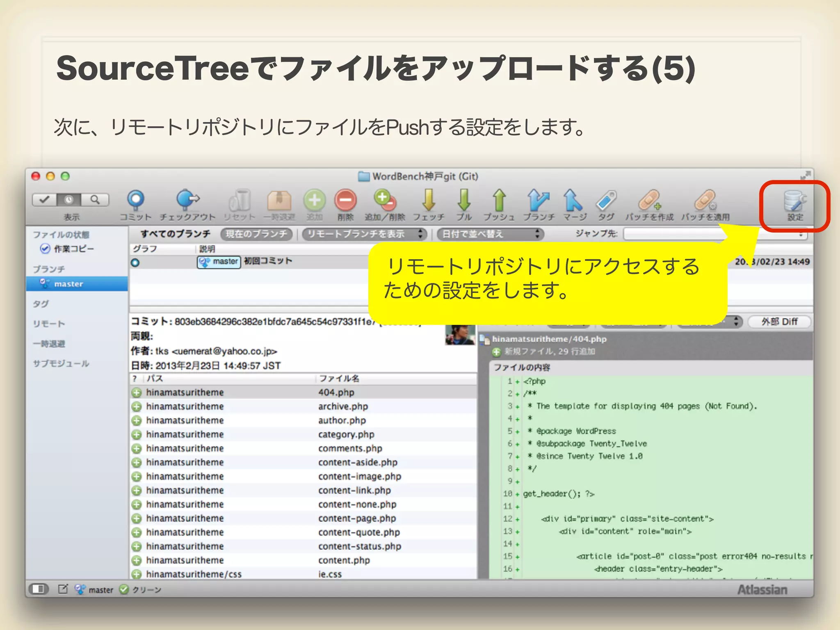Click the 外部 Diff button

(x=779, y=322)
